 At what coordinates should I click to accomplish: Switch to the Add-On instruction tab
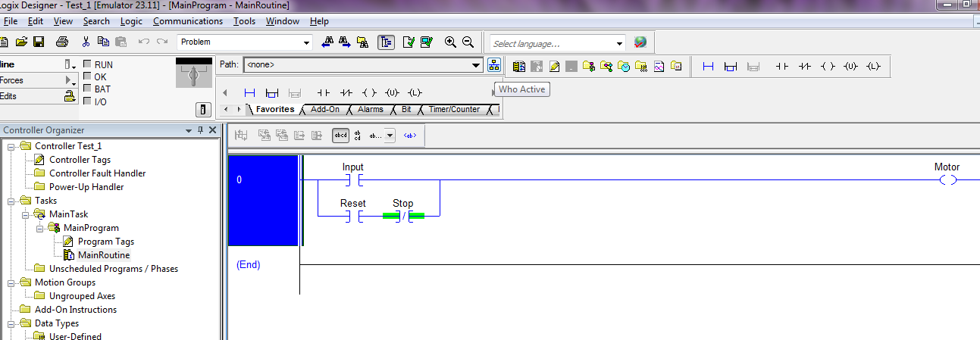pyautogui.click(x=325, y=110)
